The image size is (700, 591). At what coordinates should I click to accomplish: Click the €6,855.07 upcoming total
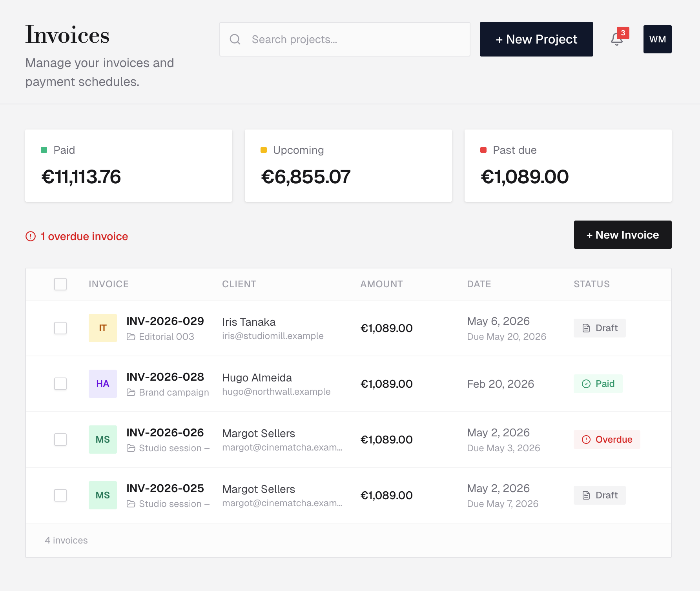(306, 177)
